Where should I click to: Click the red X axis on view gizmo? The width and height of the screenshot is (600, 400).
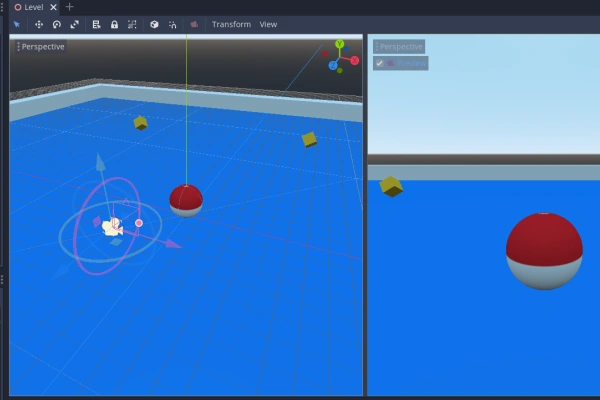(x=355, y=60)
